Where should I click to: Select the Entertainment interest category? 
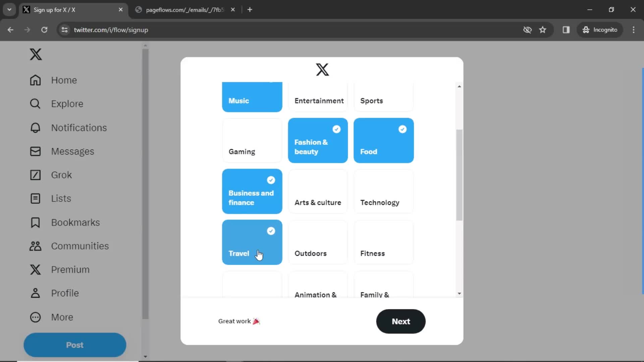pos(318,96)
